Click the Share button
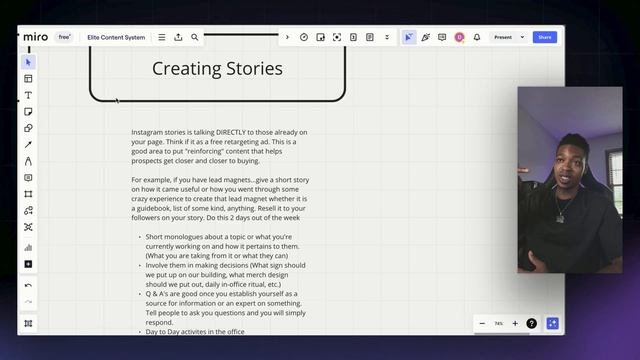Image resolution: width=640 pixels, height=360 pixels. [x=545, y=37]
